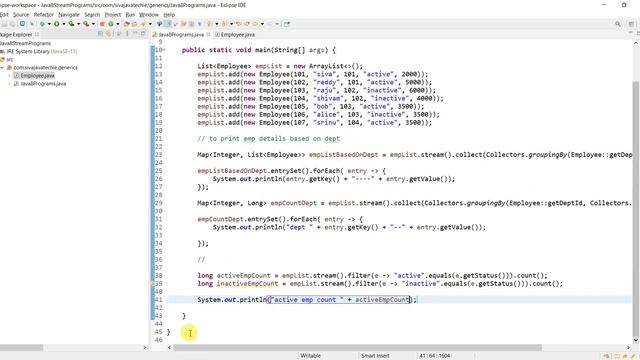This screenshot has width=640, height=360.
Task: Open the Package Explorer View Menu
Action: pyautogui.click(x=127, y=34)
